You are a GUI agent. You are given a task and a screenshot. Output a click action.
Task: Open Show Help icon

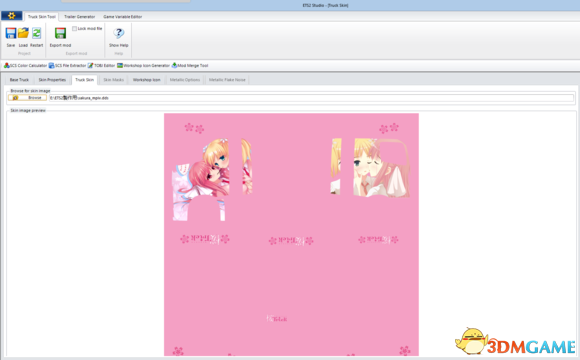point(118,33)
